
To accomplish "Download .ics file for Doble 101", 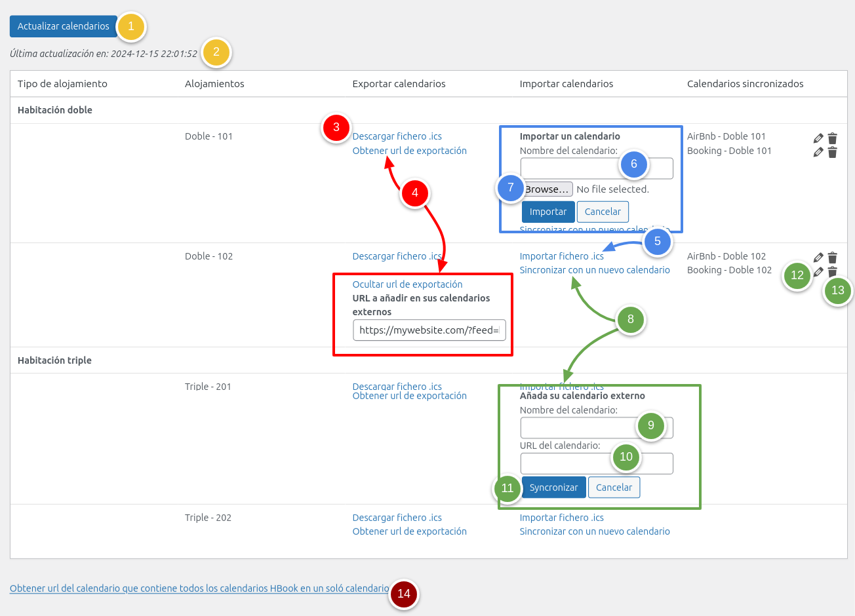I will tap(397, 136).
